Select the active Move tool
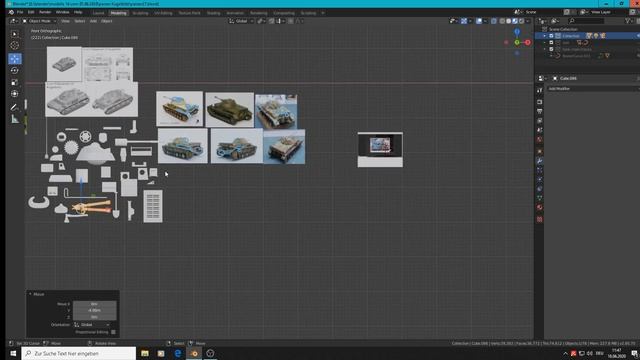The image size is (640, 360). tap(15, 59)
